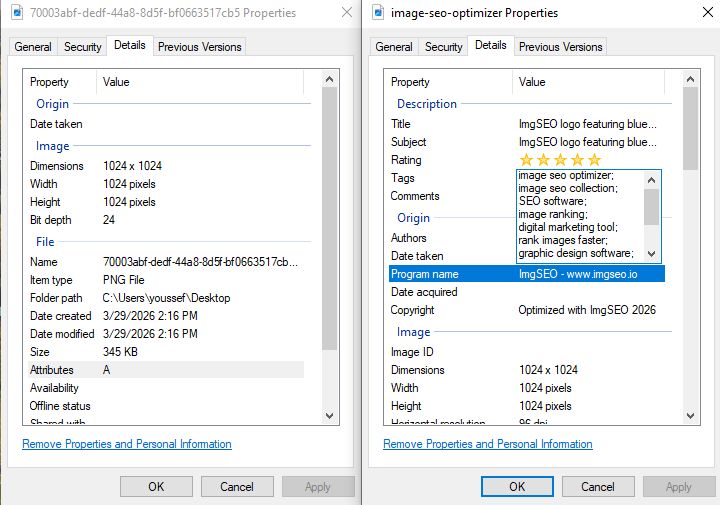Click Property column header in right window

tap(449, 82)
